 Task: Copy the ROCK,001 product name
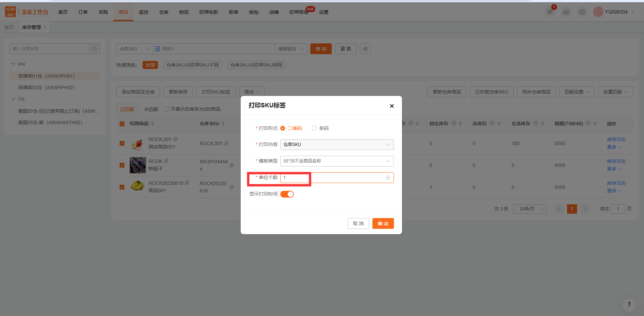175,139
